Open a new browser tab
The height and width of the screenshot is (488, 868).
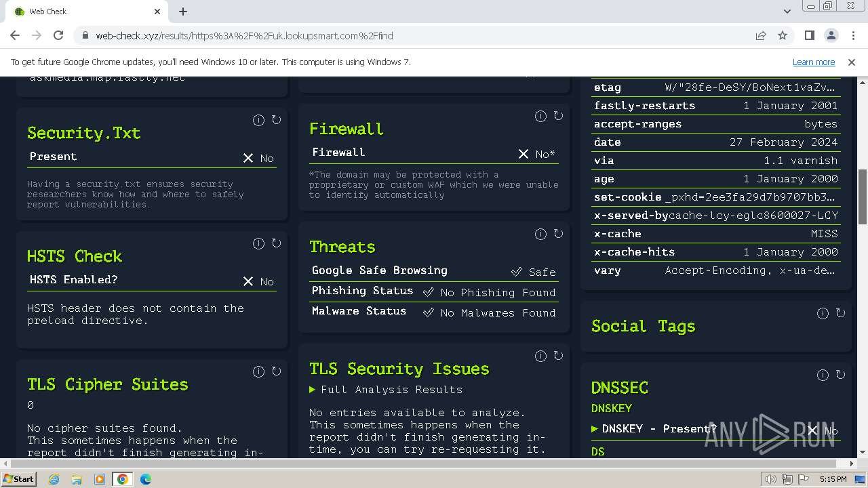183,12
